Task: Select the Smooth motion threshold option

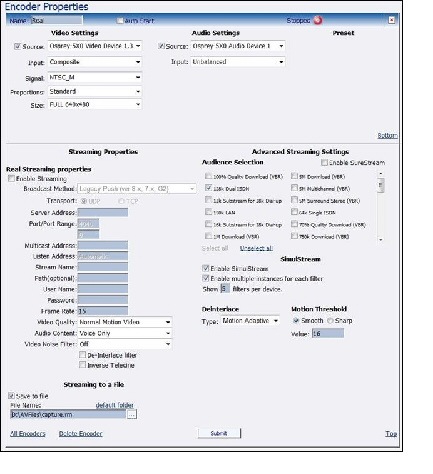Action: tap(296, 321)
